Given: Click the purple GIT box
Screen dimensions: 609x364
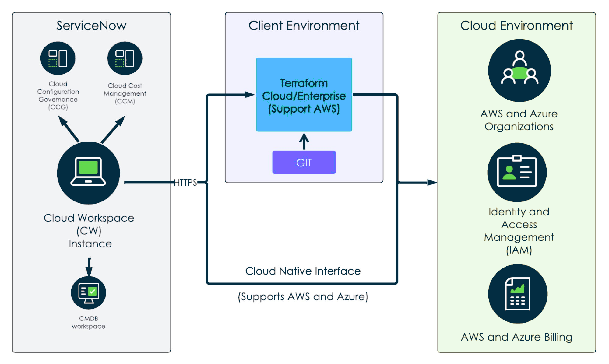Looking at the screenshot, I should click(x=304, y=163).
